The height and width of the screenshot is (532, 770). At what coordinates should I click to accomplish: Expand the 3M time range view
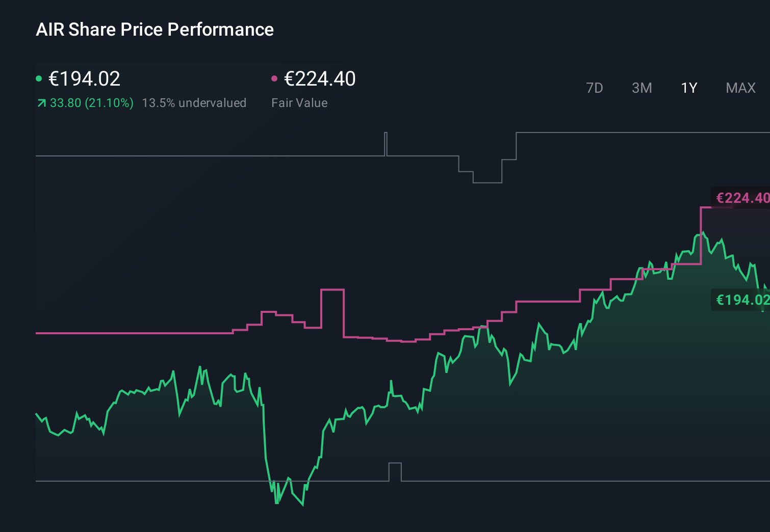click(641, 88)
